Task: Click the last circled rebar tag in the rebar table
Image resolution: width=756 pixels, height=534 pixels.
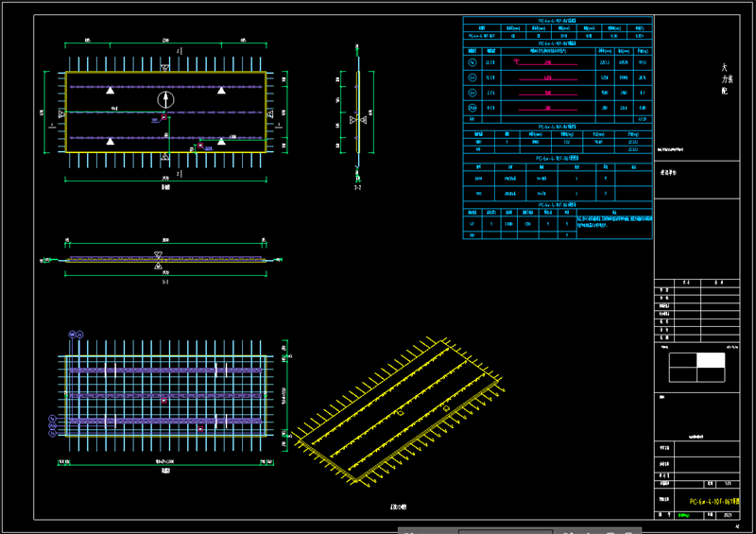Action: coord(472,108)
